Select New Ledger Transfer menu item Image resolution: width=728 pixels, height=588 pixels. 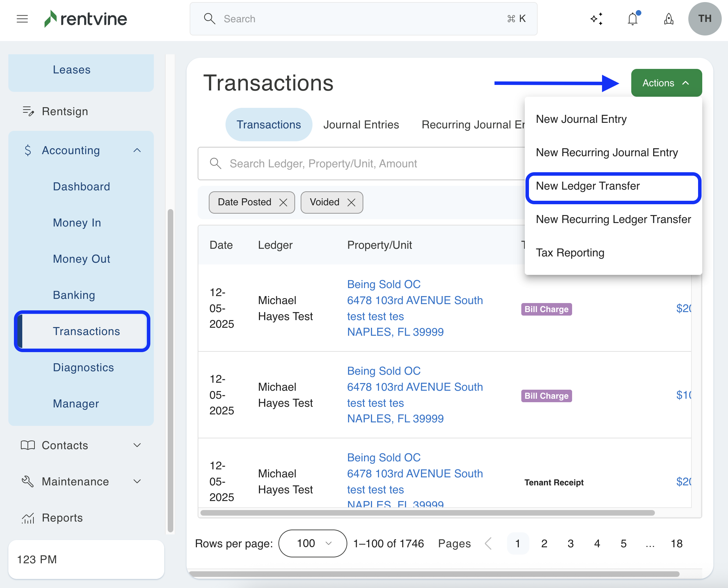tap(588, 186)
